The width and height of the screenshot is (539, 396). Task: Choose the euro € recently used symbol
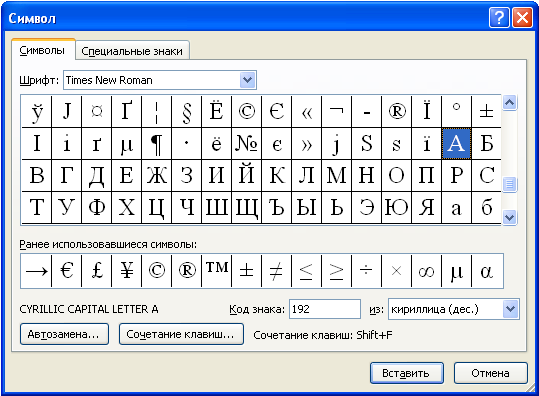pos(67,271)
